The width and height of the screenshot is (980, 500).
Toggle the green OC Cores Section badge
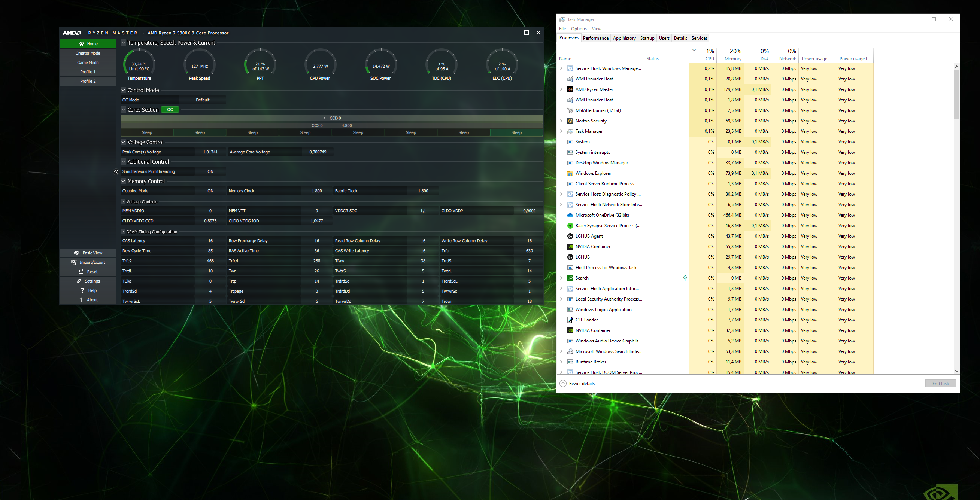tap(170, 110)
